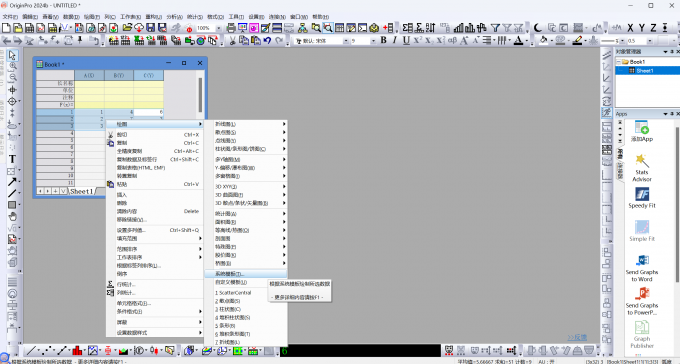The image size is (680, 364).
Task: Click the Greek αβ symbol icon
Action: [x=452, y=40]
